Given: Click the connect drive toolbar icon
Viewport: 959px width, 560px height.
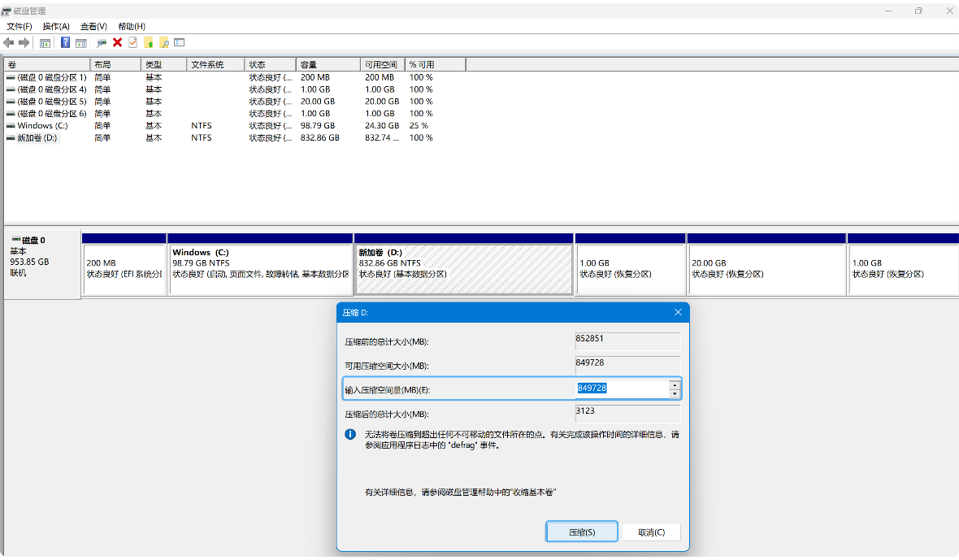Looking at the screenshot, I should pos(102,42).
